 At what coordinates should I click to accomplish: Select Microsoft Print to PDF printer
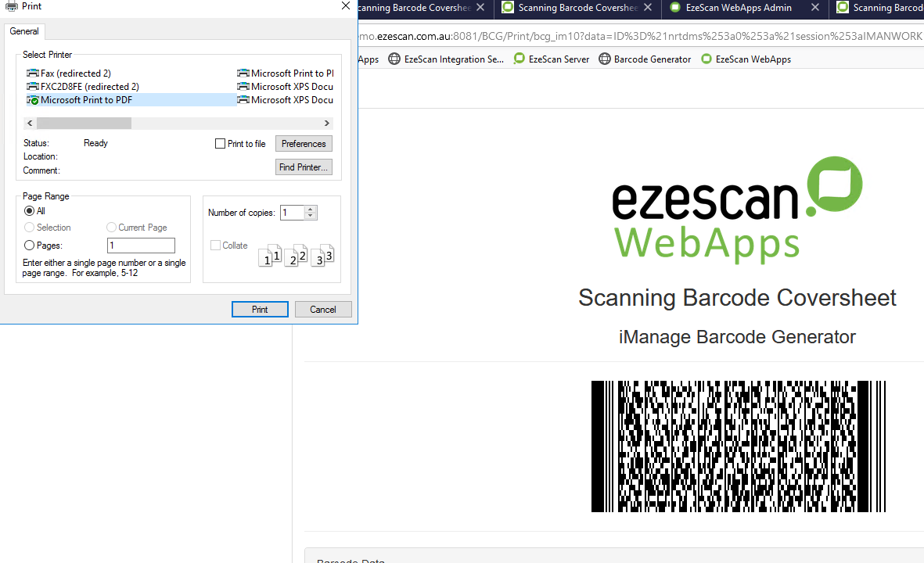click(86, 100)
